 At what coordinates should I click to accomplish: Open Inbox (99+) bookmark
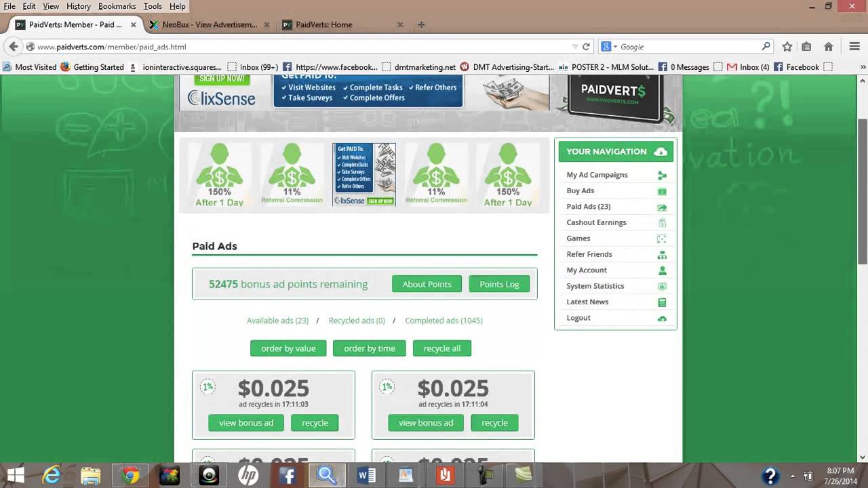pos(252,67)
